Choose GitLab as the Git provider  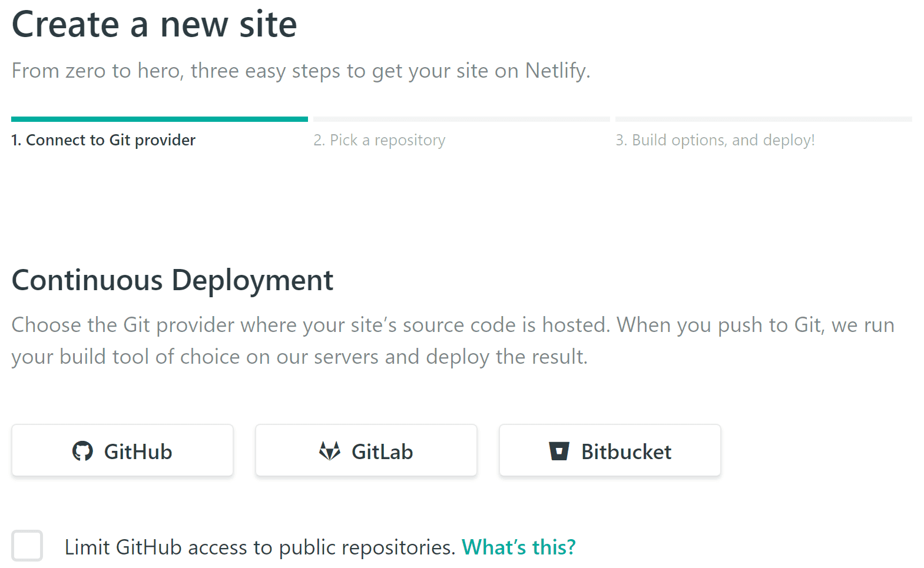click(x=382, y=452)
